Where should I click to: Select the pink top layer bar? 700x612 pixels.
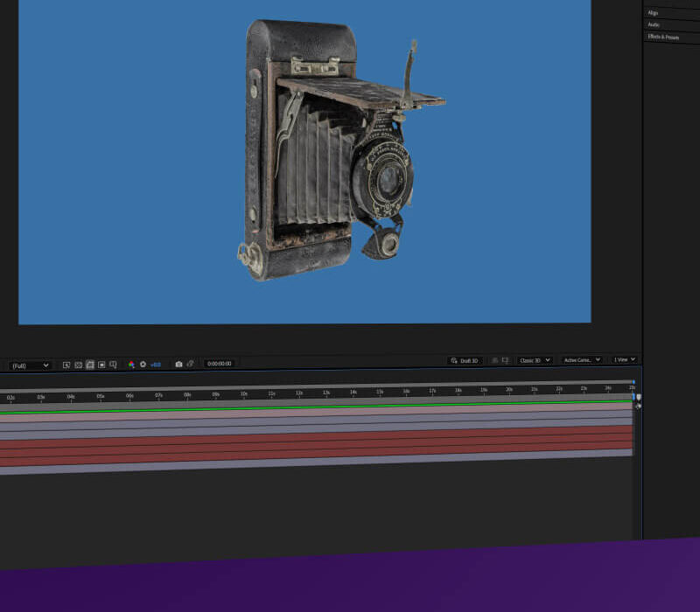[x=316, y=411]
